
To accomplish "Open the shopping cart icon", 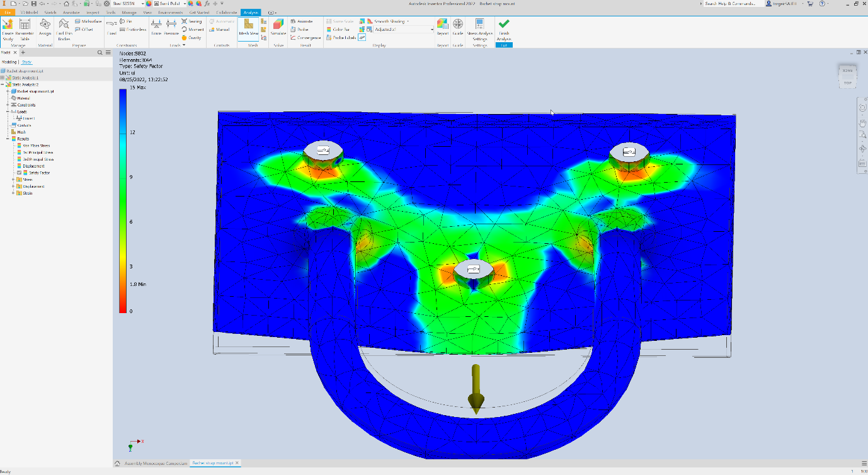I will (810, 4).
